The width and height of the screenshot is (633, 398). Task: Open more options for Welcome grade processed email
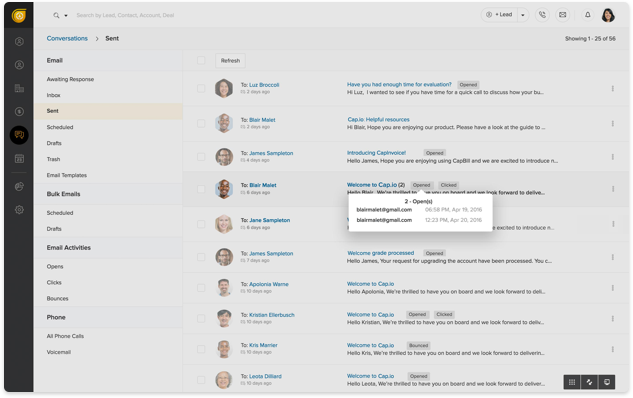pyautogui.click(x=612, y=257)
